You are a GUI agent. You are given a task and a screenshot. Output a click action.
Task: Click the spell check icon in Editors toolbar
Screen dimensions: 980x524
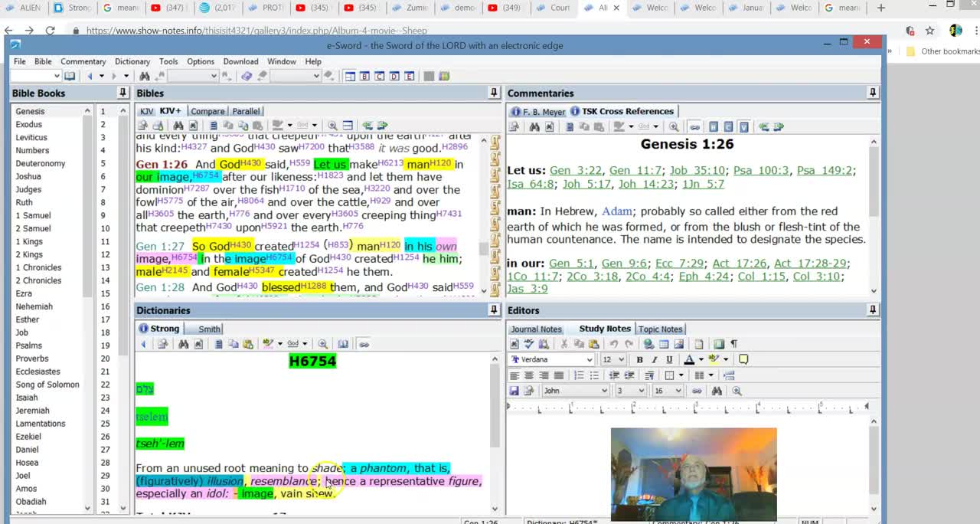(x=528, y=344)
